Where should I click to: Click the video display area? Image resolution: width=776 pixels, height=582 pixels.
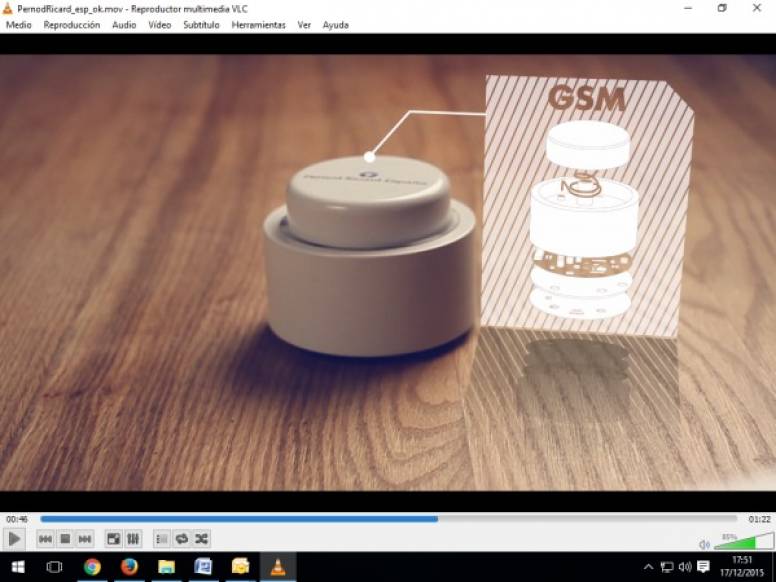(x=388, y=270)
